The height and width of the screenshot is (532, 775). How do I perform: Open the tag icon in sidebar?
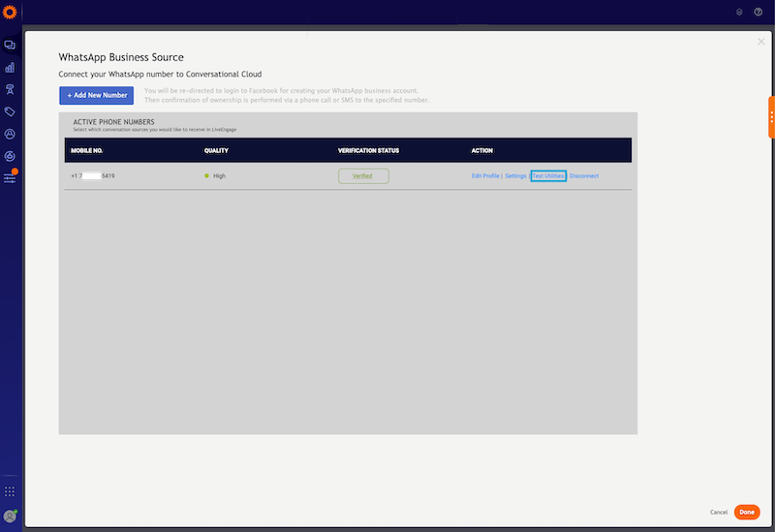point(10,111)
